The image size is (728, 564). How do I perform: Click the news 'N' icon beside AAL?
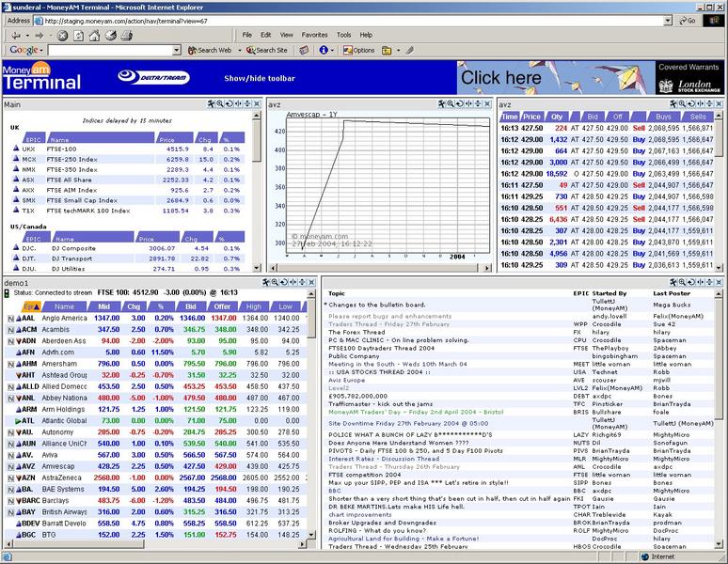pyautogui.click(x=11, y=319)
